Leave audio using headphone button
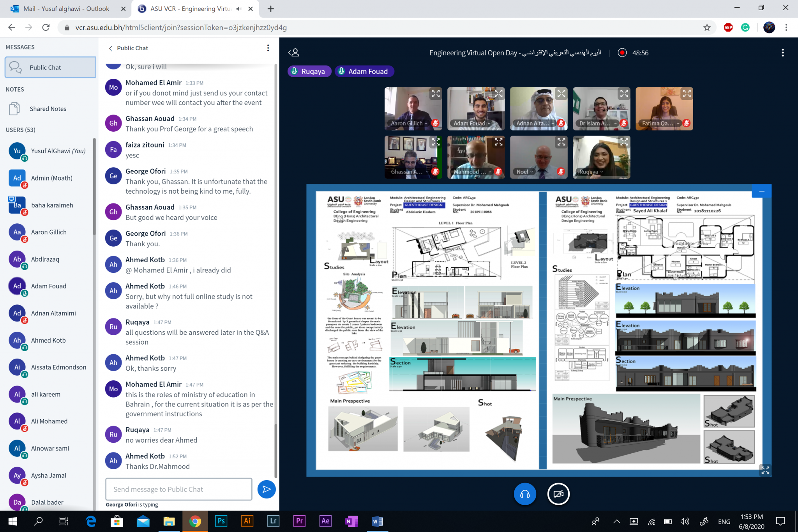 tap(525, 494)
